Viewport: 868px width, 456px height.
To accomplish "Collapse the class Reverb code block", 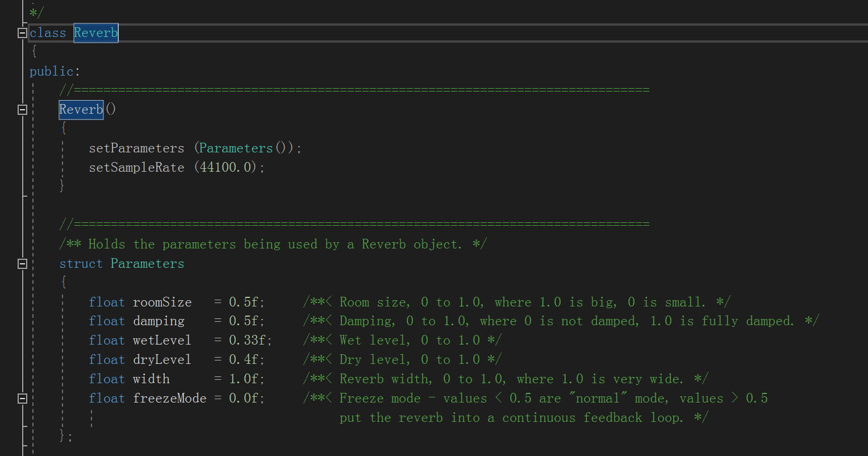I will pos(22,33).
